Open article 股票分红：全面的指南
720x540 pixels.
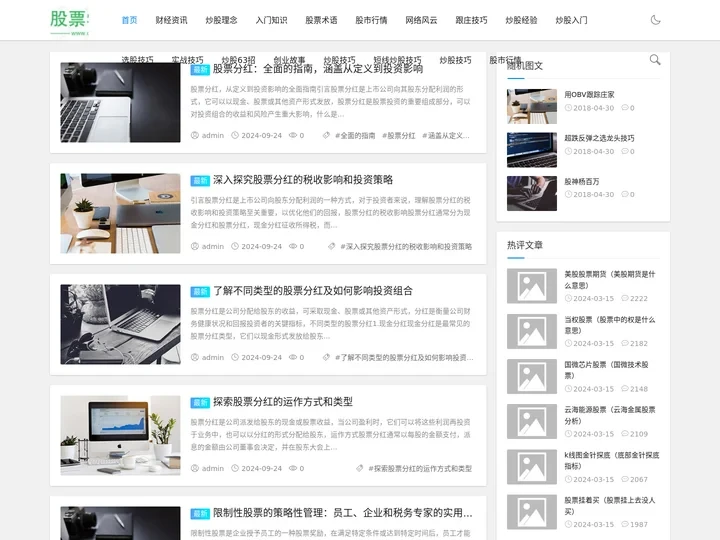pyautogui.click(x=318, y=69)
